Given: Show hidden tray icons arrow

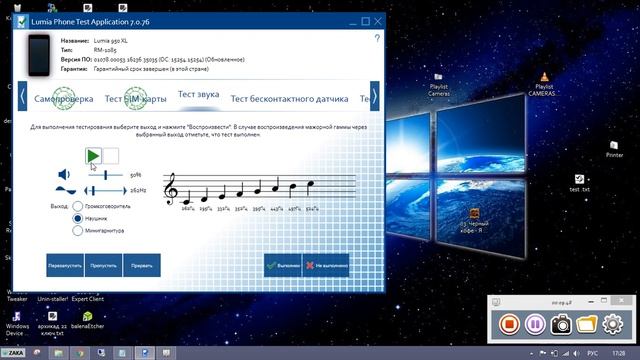Looking at the screenshot, I should pos(531,353).
